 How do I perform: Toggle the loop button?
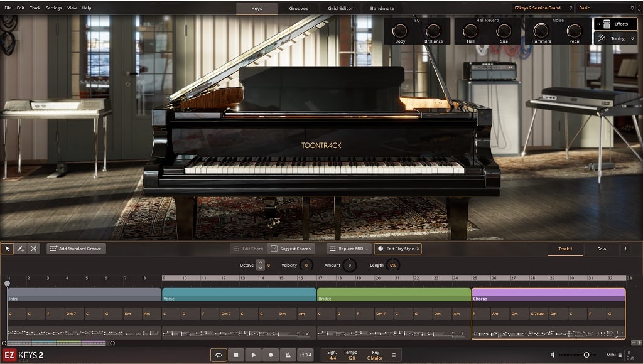(x=219, y=355)
